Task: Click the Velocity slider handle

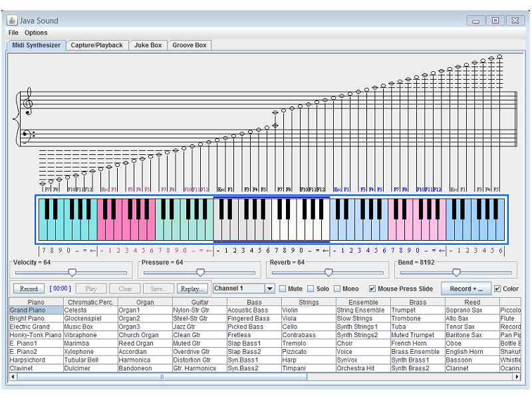Action: [x=72, y=272]
